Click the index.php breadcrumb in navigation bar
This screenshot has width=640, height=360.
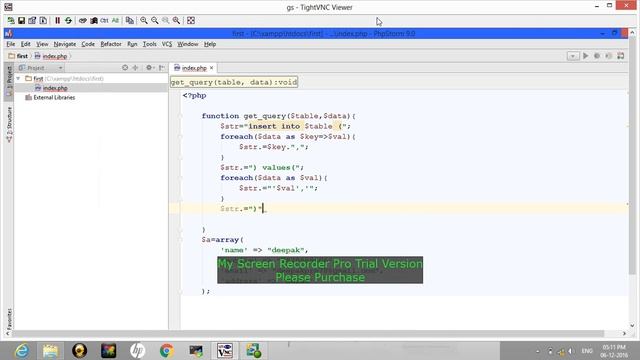(51, 56)
